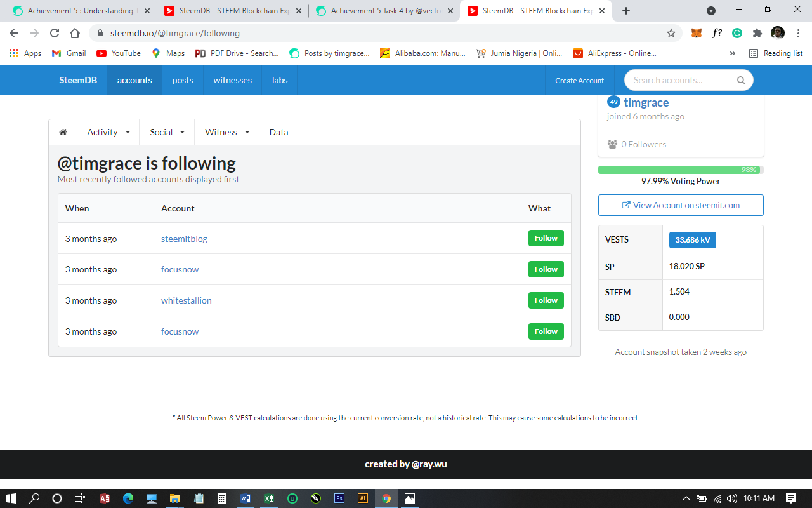Open the Action Center notifications icon
Viewport: 812px width, 508px height.
(791, 498)
